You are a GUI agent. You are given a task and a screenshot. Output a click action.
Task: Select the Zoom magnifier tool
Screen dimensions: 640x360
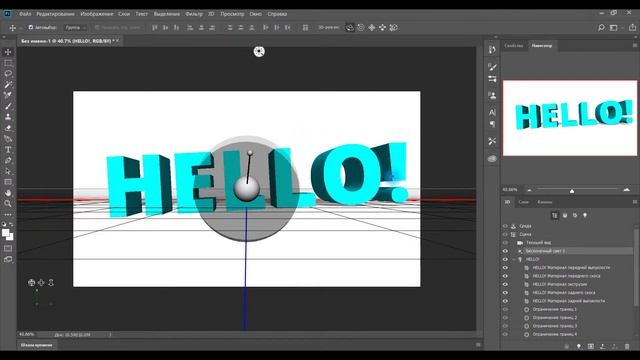[x=8, y=203]
